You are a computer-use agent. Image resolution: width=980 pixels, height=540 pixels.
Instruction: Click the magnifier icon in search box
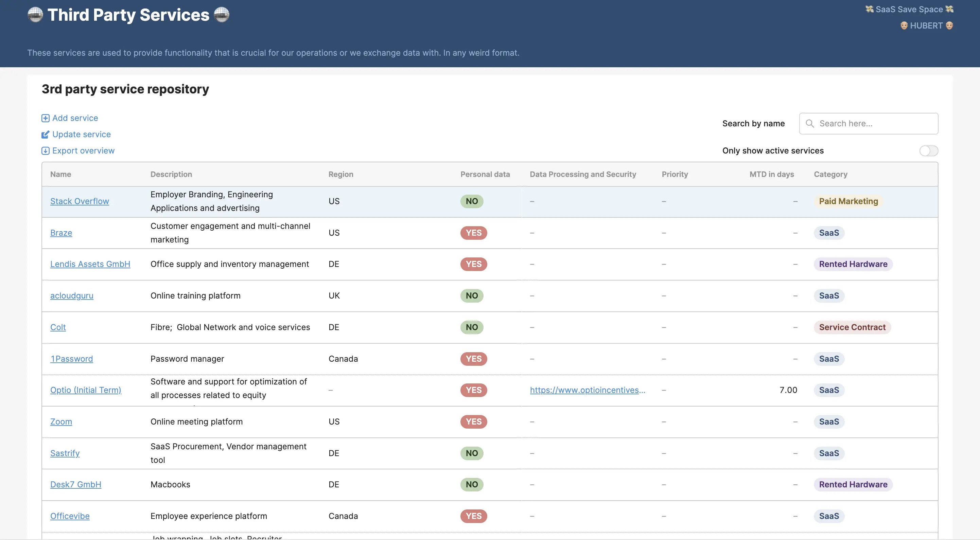coord(810,124)
